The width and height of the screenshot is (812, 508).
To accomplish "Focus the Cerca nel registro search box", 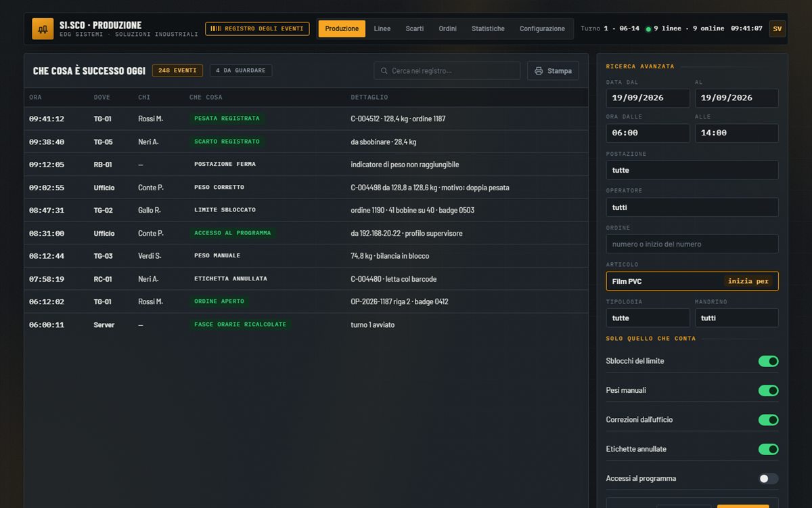I will [447, 71].
